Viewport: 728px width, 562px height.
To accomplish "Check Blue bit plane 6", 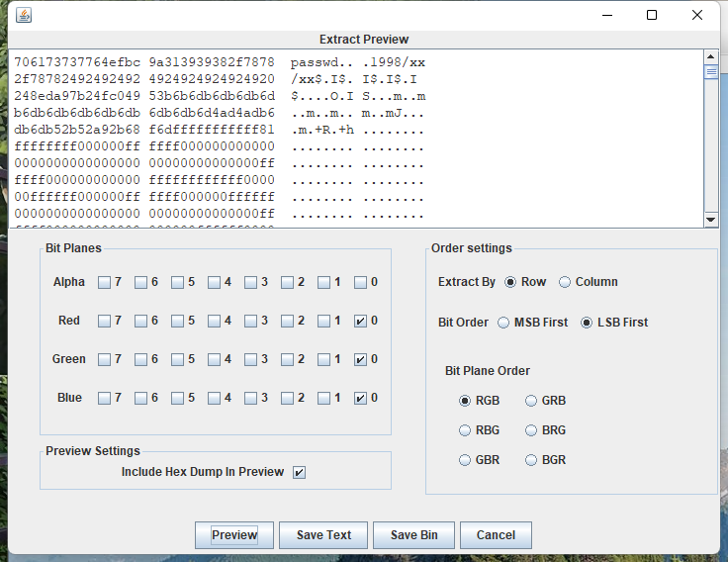I will (x=140, y=398).
